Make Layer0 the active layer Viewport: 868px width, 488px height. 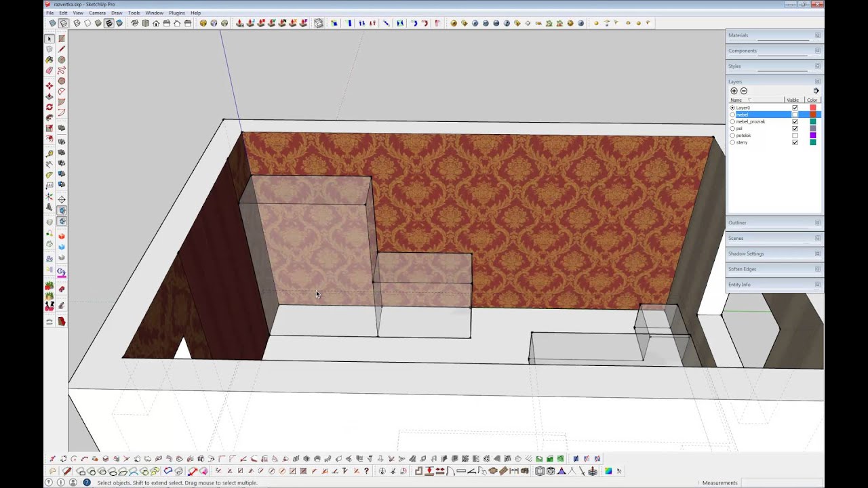732,108
